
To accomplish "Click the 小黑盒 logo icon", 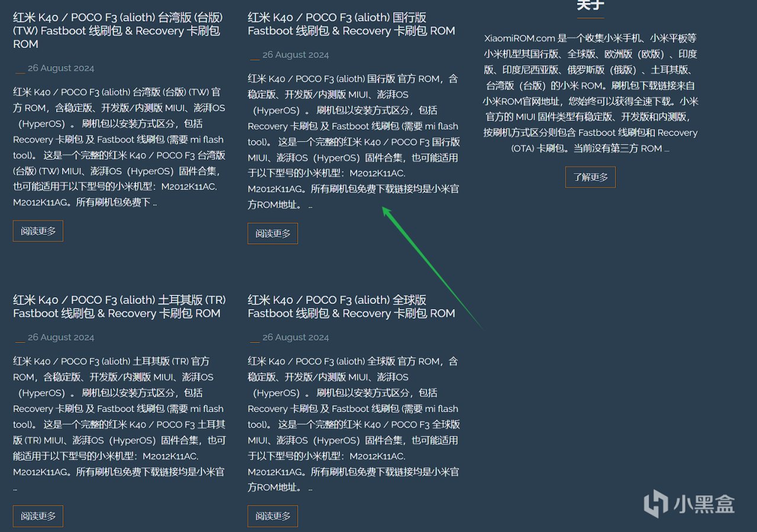I will pyautogui.click(x=655, y=504).
